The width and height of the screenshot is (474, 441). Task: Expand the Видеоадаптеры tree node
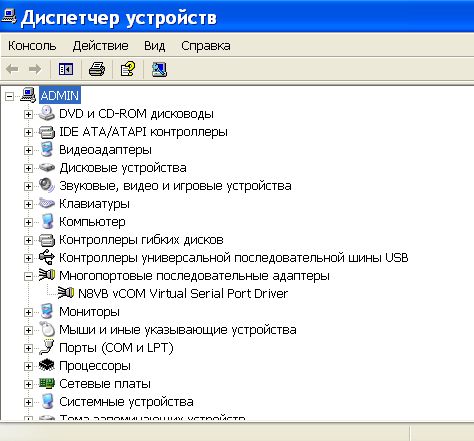pos(28,150)
